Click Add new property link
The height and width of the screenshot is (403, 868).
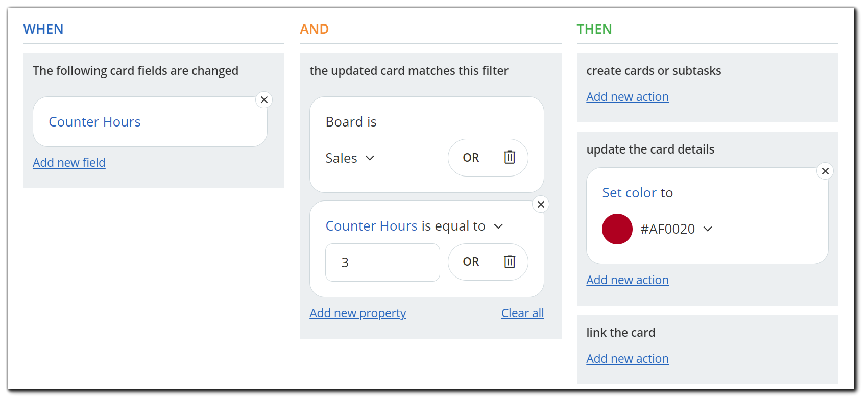pos(358,313)
